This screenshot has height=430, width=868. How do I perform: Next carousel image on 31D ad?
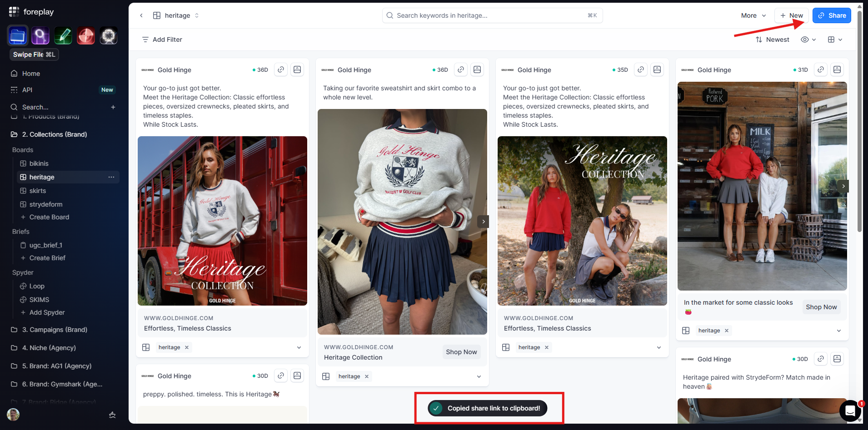pyautogui.click(x=843, y=186)
